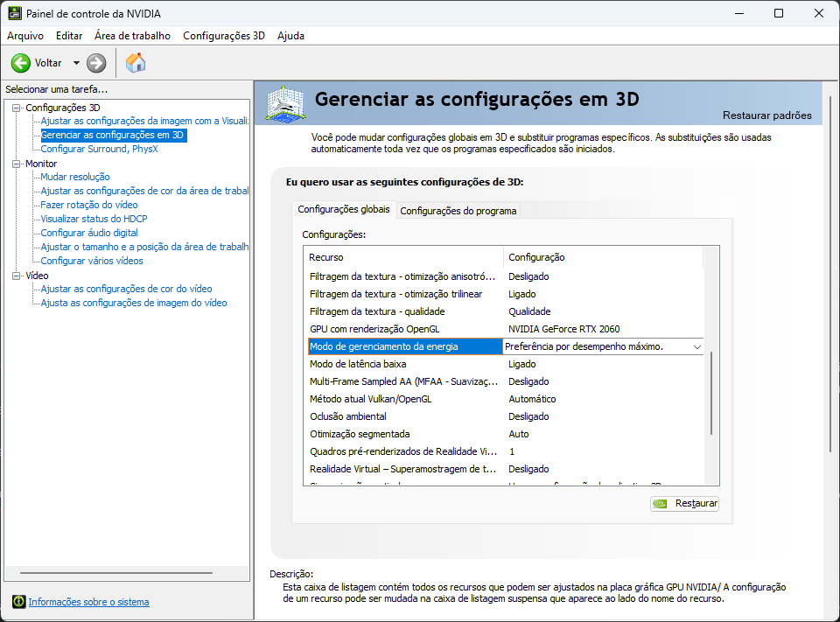Select Mudar resolução task
The height and width of the screenshot is (622, 840).
coord(75,177)
